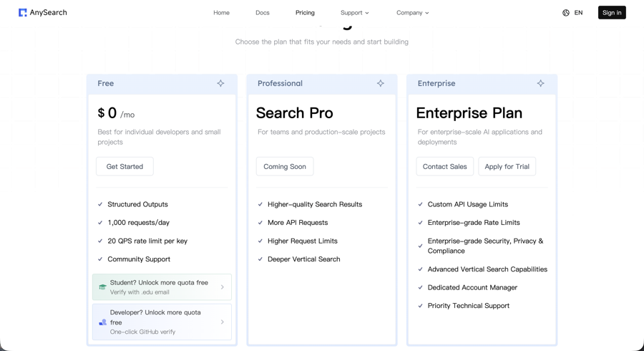
Task: Click checkmark beside Advanced Vertical Search Capabilities
Action: 420,269
